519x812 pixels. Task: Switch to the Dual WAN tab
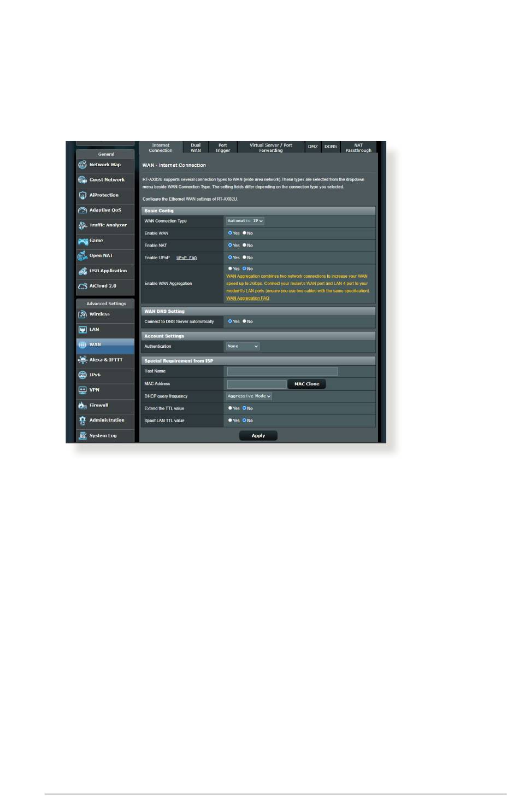point(196,148)
